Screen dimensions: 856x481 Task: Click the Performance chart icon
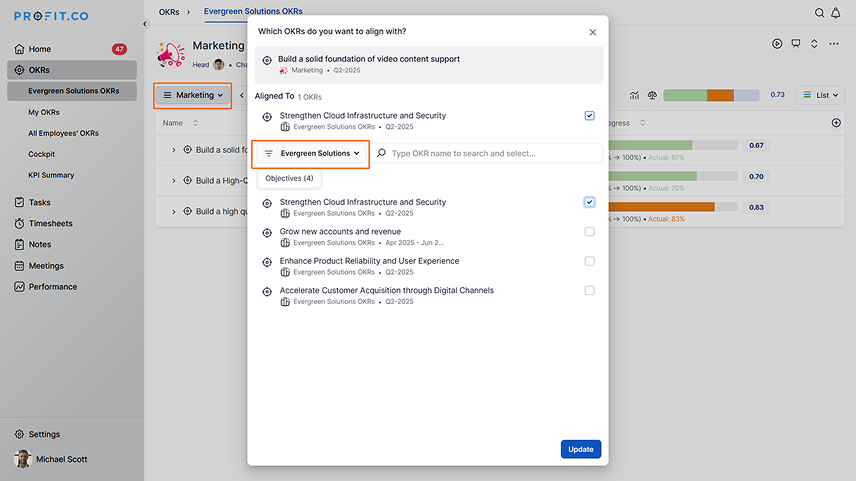(19, 287)
